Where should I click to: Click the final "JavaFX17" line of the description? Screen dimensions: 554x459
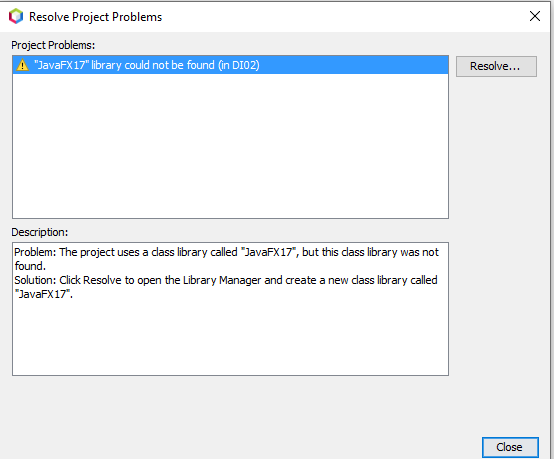(x=43, y=294)
